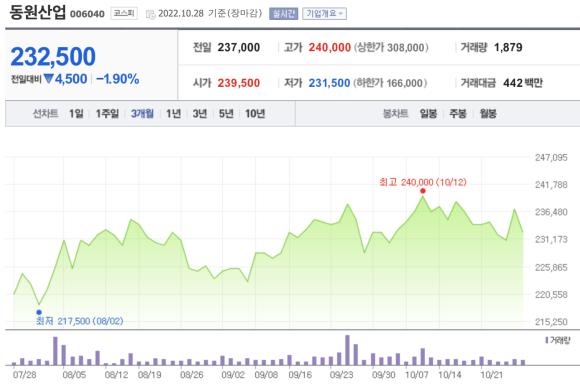
Task: Select the 3개월 line chart period
Action: click(x=142, y=114)
